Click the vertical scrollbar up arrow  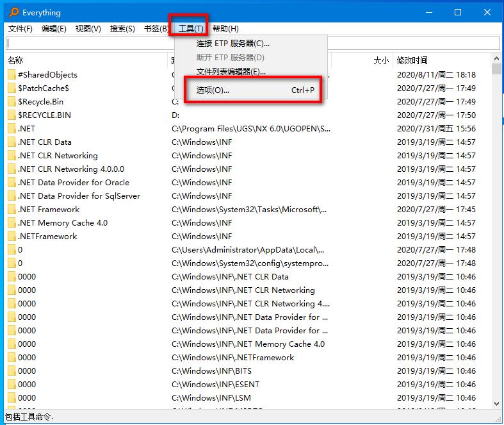496,58
